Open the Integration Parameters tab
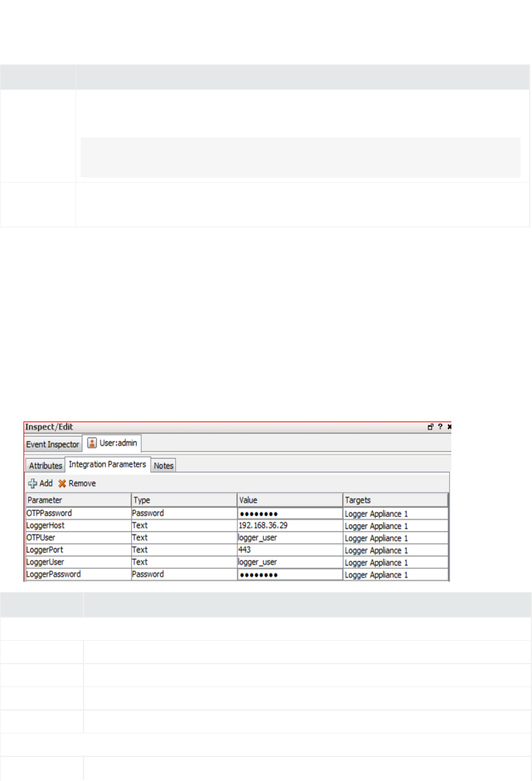Viewport: 532px width, 781px height. (108, 464)
